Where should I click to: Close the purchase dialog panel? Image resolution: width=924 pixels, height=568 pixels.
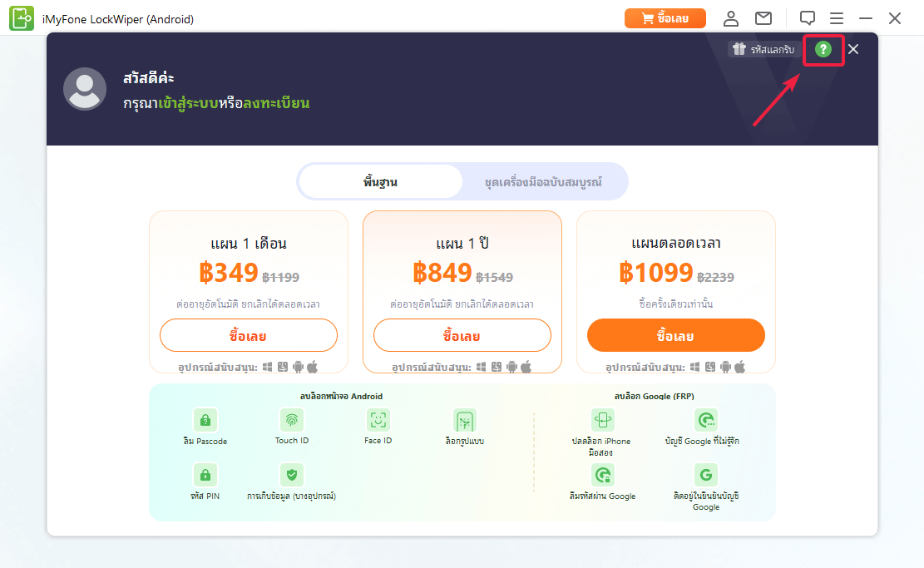(x=853, y=50)
